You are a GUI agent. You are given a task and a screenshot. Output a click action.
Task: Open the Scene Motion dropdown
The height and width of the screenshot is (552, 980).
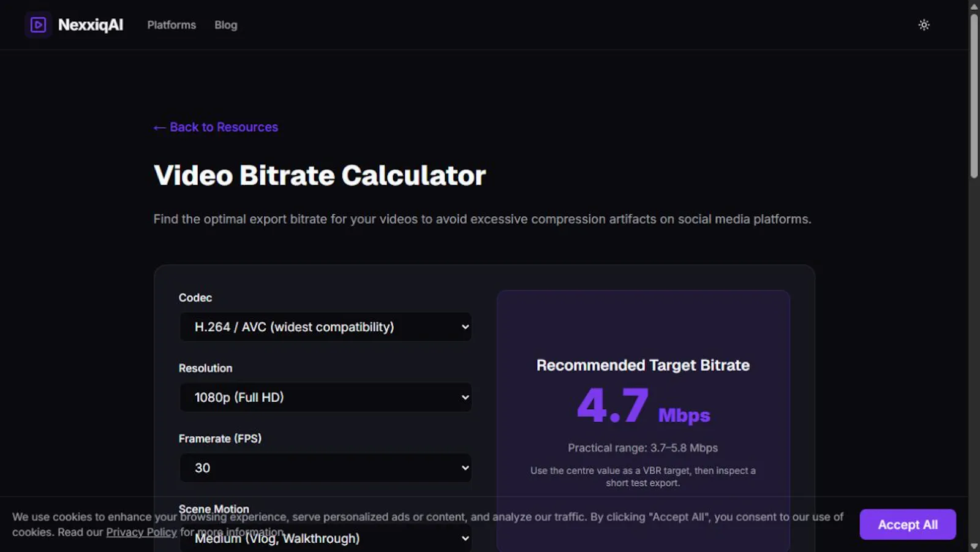tap(325, 538)
